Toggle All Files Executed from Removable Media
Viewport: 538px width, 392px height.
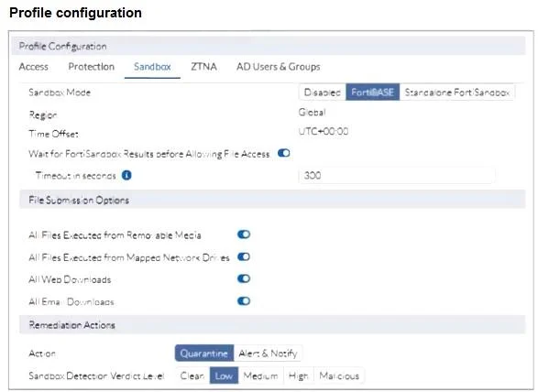click(244, 234)
